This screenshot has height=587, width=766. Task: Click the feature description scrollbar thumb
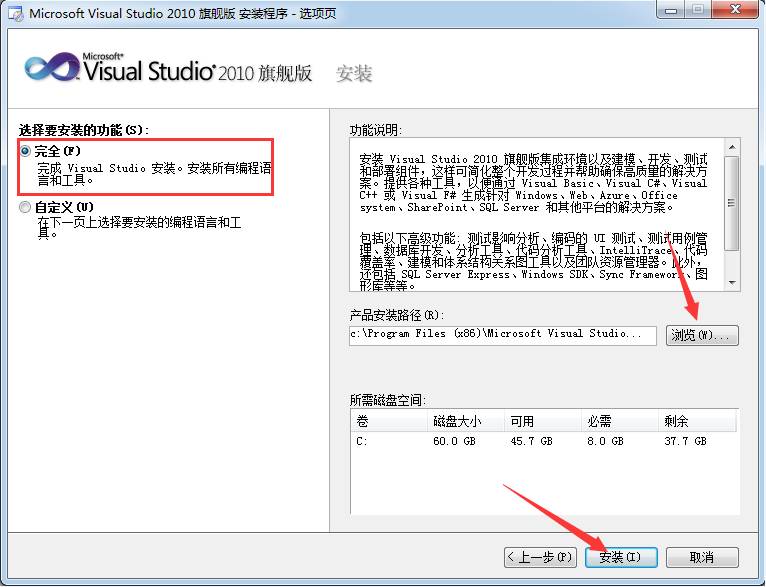[x=732, y=203]
